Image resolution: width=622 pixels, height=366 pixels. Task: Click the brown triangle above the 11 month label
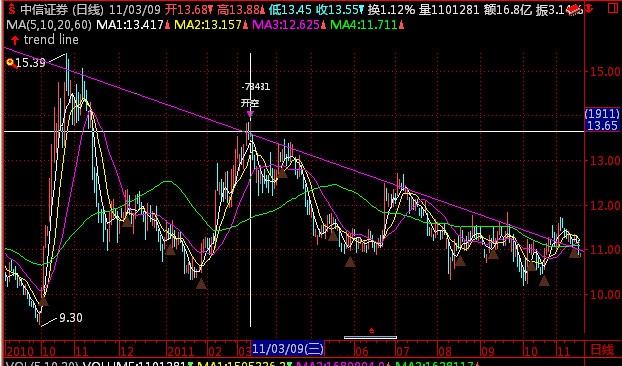point(574,252)
